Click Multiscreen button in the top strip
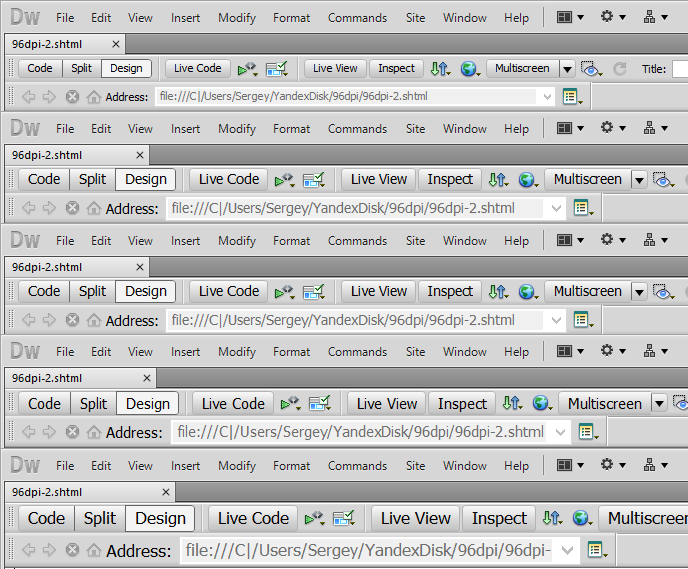688x569 pixels. [522, 68]
